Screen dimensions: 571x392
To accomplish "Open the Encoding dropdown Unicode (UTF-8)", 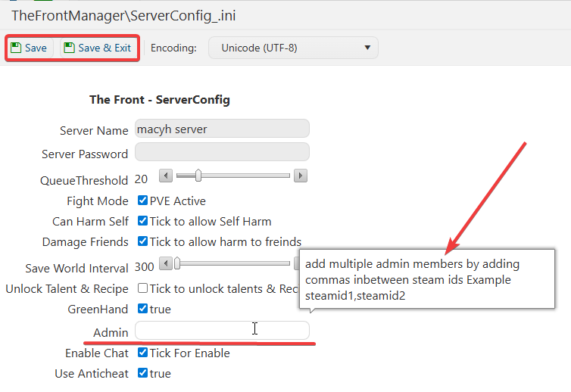I will pyautogui.click(x=293, y=48).
